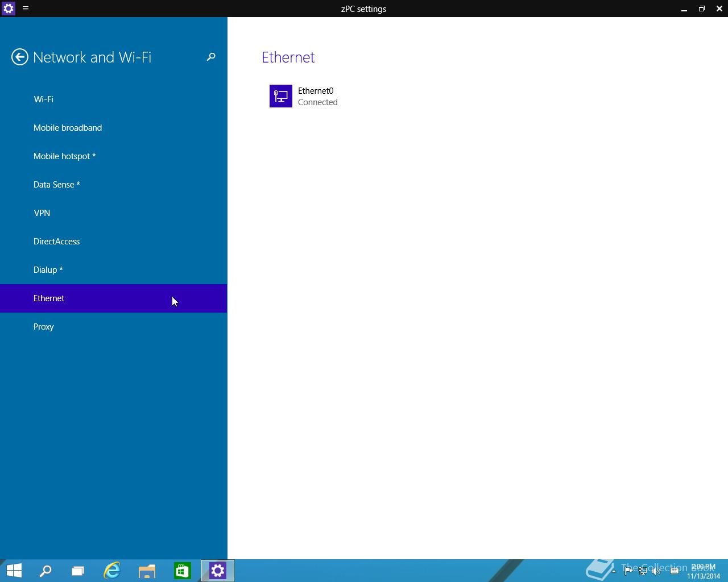Open the search magnifier in the settings header
Image resolution: width=728 pixels, height=582 pixels.
point(211,57)
